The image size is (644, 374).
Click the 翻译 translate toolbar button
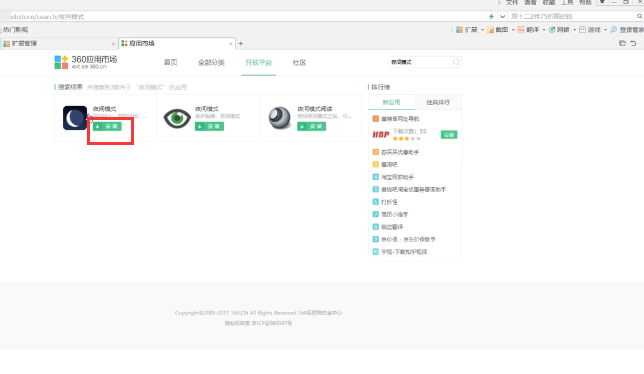pos(528,30)
